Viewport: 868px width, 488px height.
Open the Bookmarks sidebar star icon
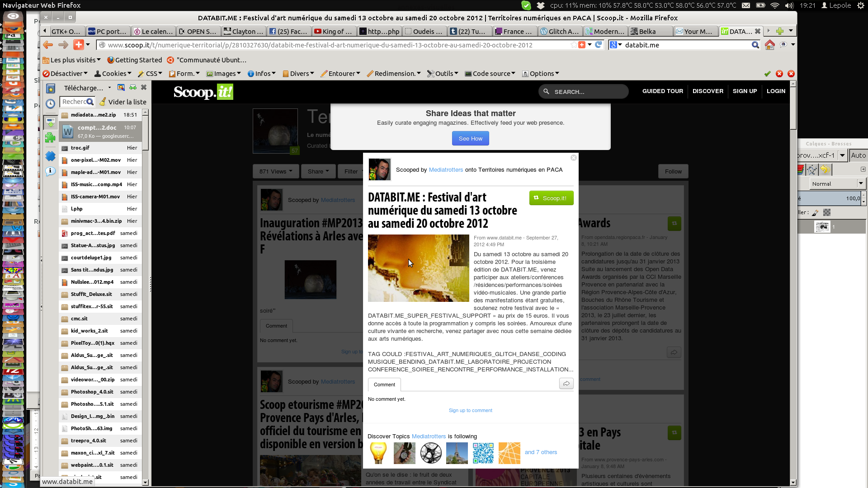[51, 89]
